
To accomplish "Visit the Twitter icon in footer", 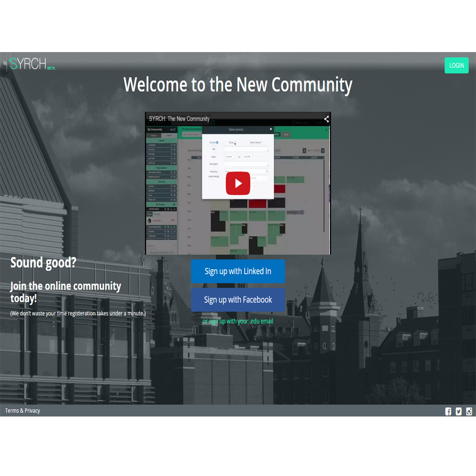I will click(459, 411).
